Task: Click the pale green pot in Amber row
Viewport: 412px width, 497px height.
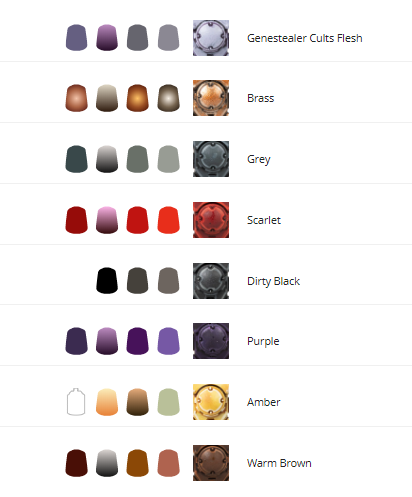Action: point(168,402)
